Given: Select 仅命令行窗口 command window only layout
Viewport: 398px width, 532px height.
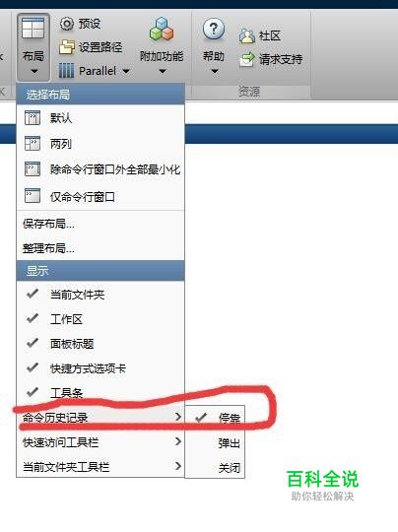Looking at the screenshot, I should point(100,197).
